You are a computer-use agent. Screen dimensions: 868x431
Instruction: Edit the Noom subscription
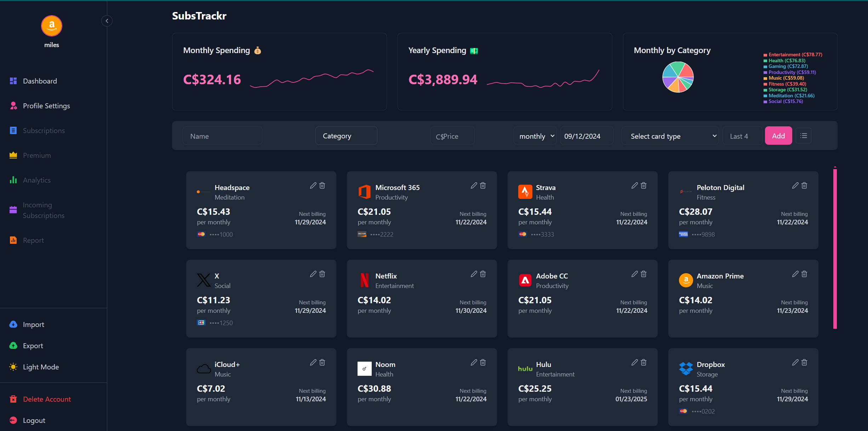coord(474,362)
